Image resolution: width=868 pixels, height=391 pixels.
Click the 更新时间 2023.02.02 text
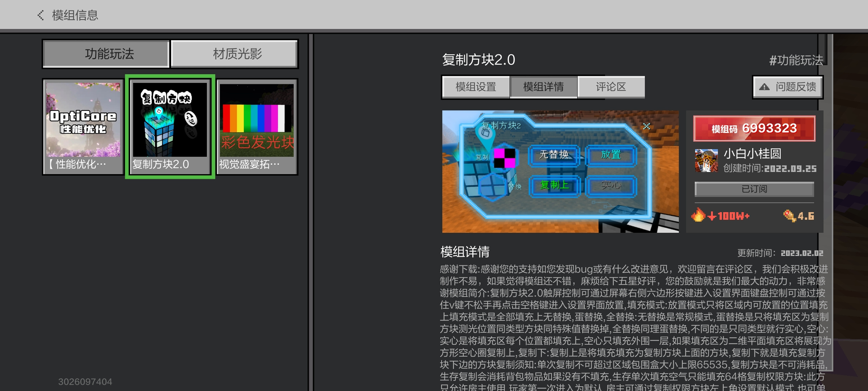tap(780, 253)
